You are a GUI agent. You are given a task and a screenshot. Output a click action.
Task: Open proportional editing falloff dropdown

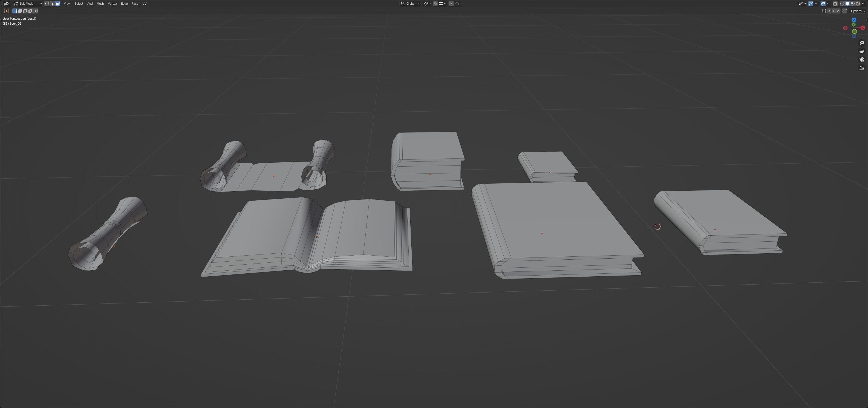click(x=458, y=3)
